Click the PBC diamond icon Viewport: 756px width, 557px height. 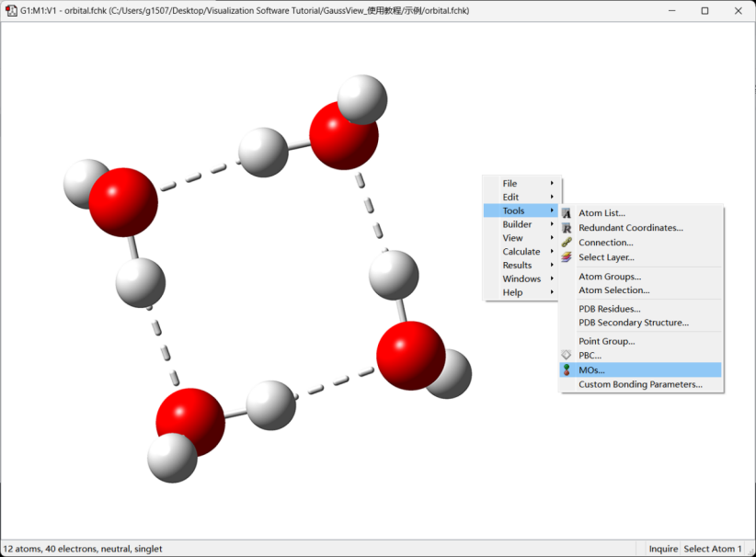(x=567, y=355)
